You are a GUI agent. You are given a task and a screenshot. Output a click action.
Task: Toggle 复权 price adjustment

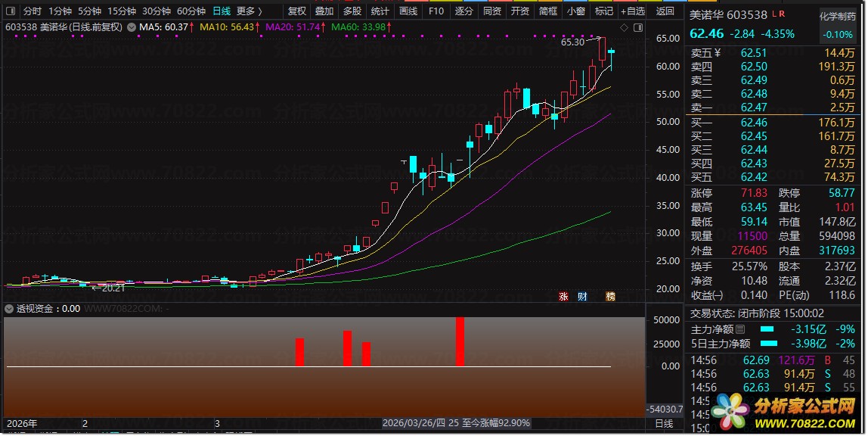[x=296, y=11]
